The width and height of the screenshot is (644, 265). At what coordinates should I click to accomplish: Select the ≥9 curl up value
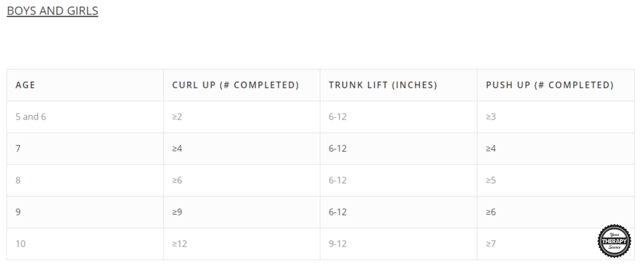pos(177,212)
